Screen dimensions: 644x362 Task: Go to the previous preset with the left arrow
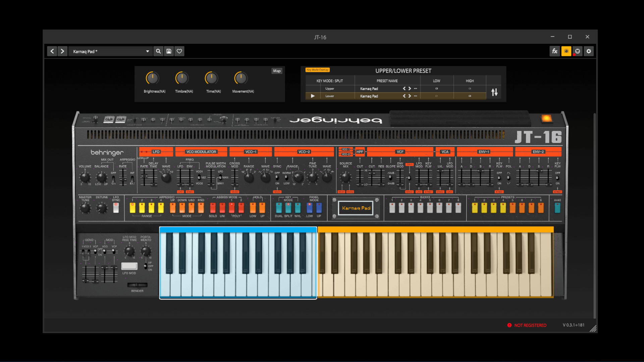point(52,51)
